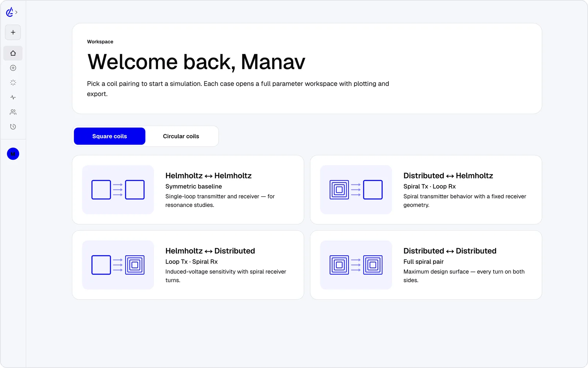Open the Distributed ↔ Distributed card title

click(450, 251)
